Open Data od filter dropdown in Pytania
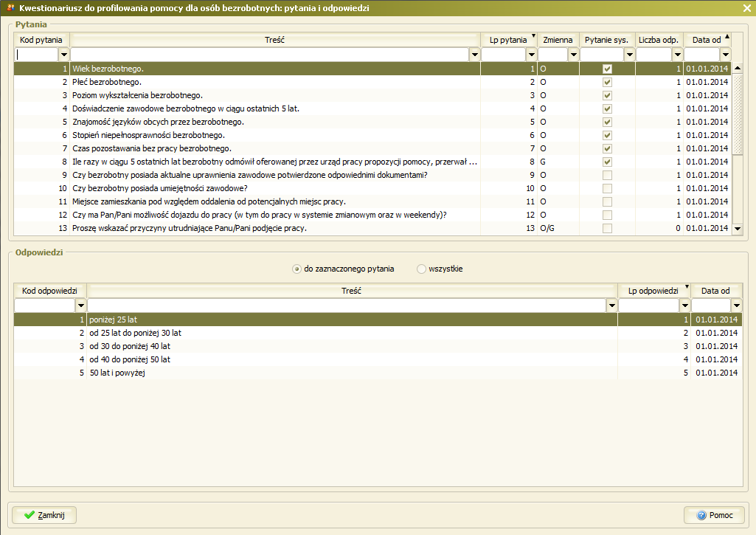 click(726, 55)
